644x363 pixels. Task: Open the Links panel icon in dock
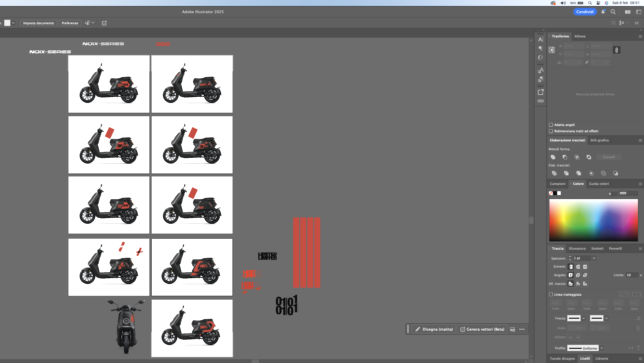click(x=540, y=101)
